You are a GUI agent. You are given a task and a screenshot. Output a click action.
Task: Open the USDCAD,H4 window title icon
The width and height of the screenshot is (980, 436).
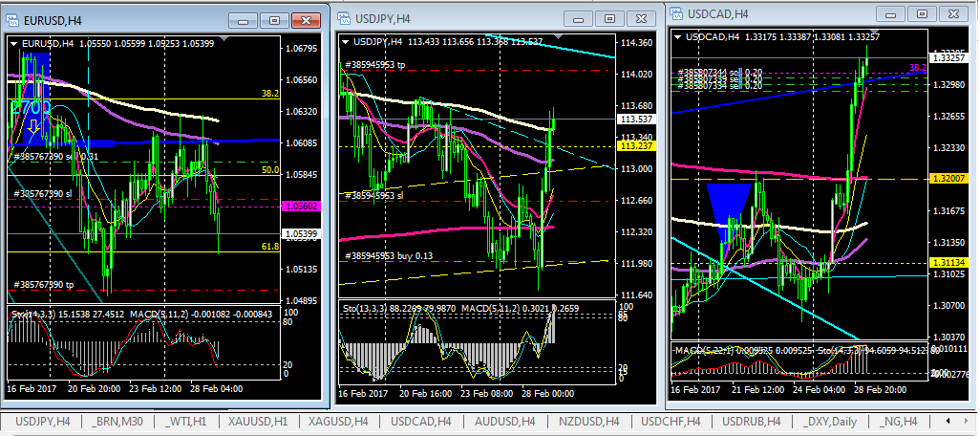(677, 13)
